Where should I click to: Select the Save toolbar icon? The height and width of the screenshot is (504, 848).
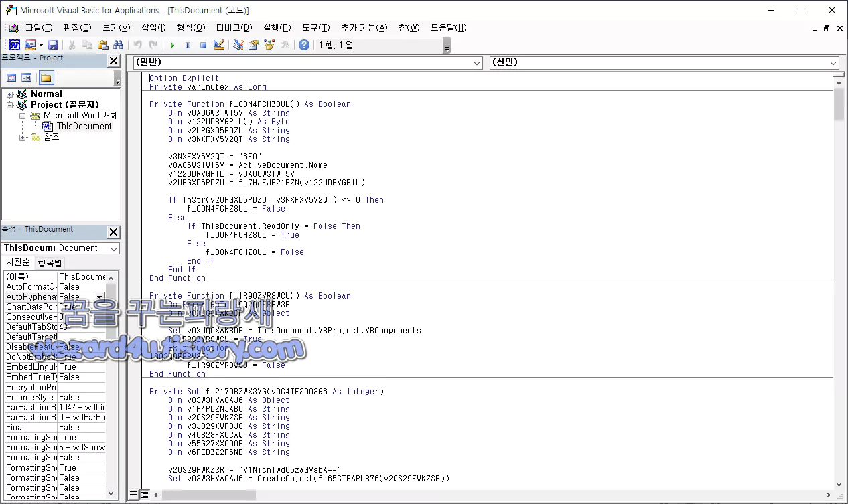53,44
